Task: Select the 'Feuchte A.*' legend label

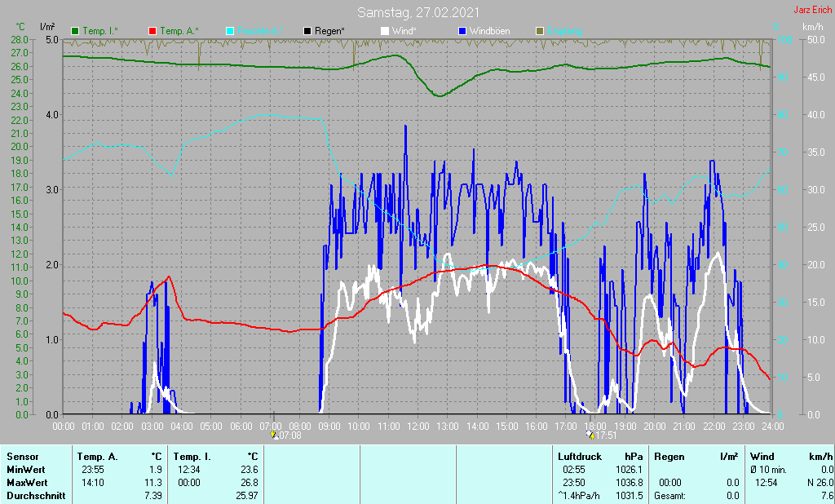Action: [x=260, y=31]
